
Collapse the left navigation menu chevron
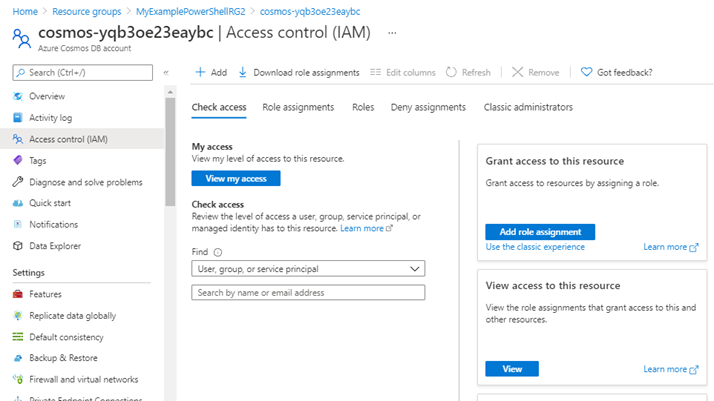(166, 73)
